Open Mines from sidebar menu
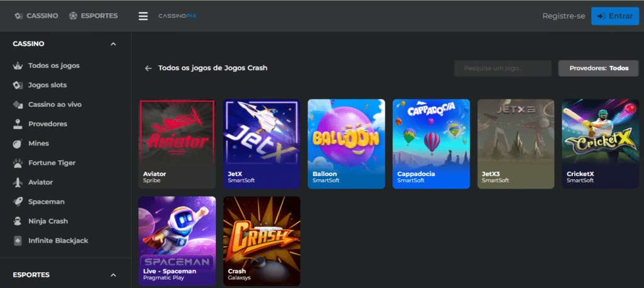Screen dimensions: 644x288 pos(38,143)
